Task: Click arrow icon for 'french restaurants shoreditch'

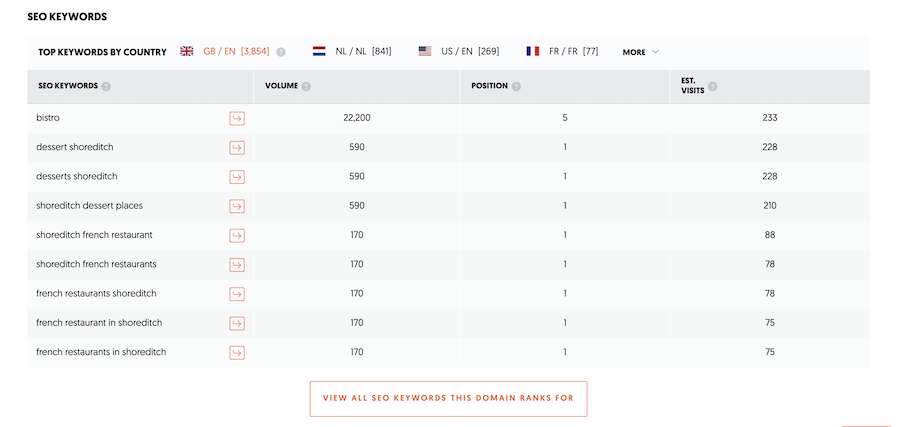Action: (237, 294)
